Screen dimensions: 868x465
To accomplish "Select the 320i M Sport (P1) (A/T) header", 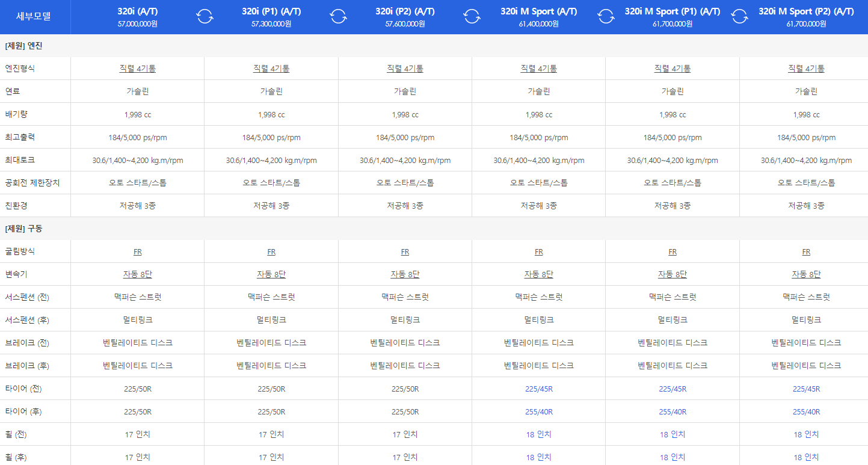I will click(673, 17).
